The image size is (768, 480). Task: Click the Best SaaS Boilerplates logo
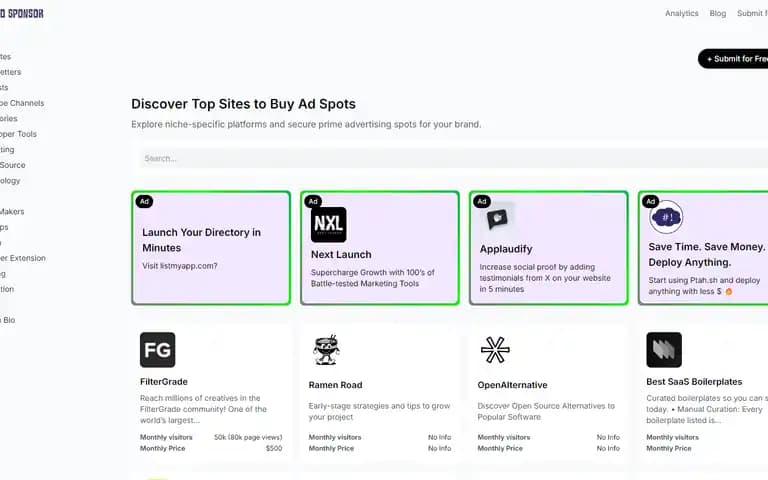click(x=664, y=350)
